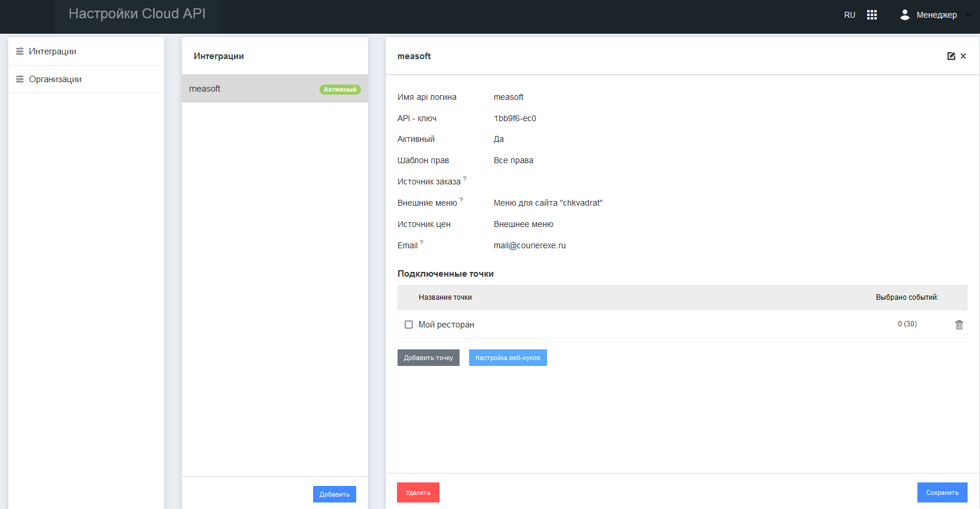980x509 pixels.
Task: Click the help mark next to Источник заказа
Action: [x=465, y=178]
